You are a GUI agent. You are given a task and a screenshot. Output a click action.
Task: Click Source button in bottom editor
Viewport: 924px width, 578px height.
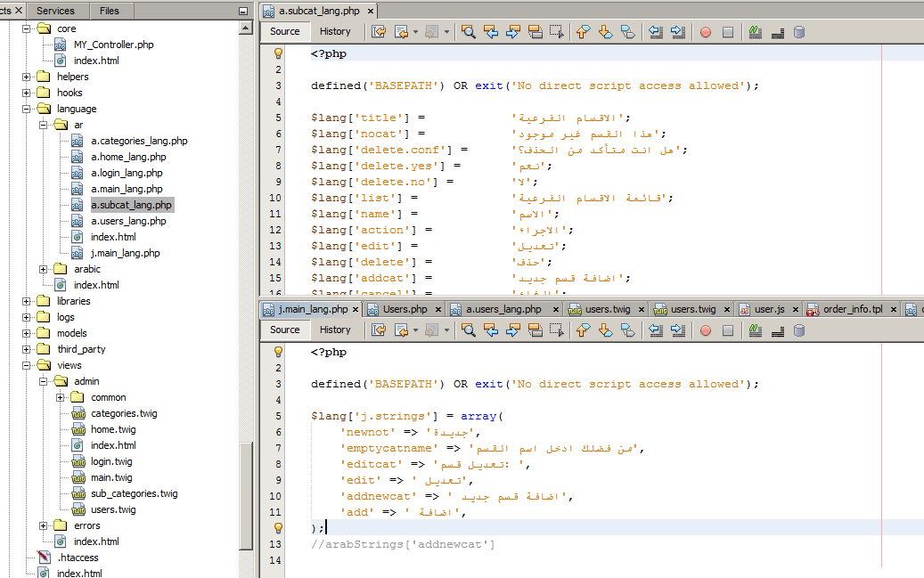[285, 330]
